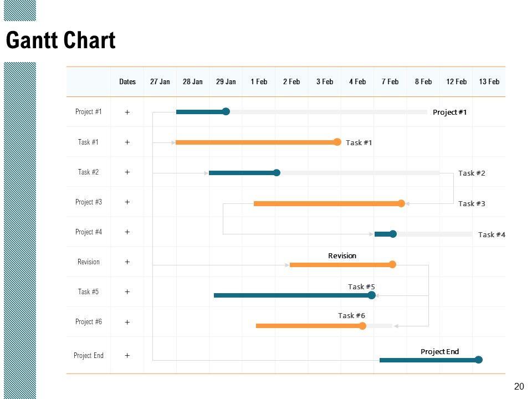
Task: Click the plus icon for Project #4
Action: point(127,232)
